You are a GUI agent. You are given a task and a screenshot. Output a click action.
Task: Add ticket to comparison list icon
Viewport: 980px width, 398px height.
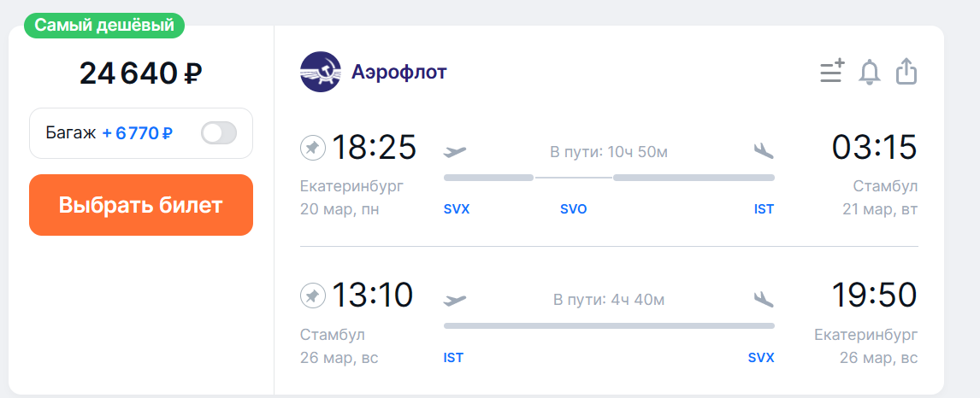(832, 71)
